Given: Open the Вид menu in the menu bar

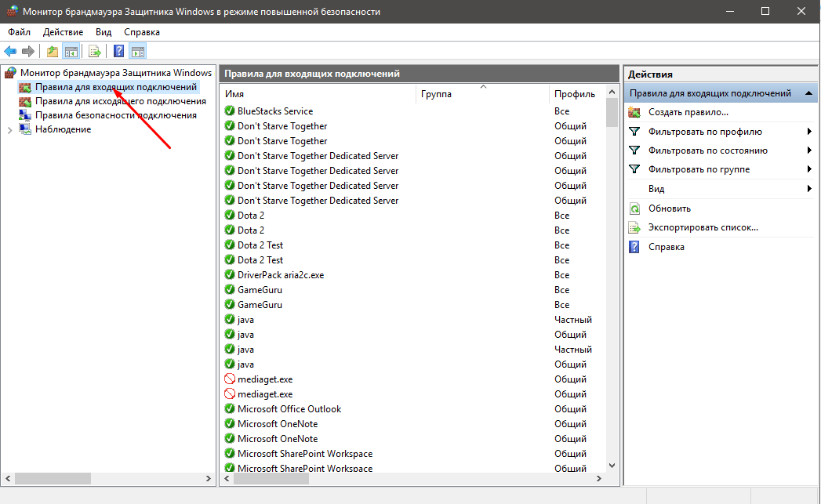Looking at the screenshot, I should pyautogui.click(x=104, y=32).
